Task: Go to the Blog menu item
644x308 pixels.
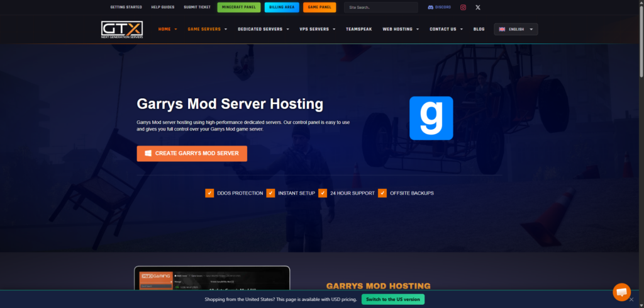Action: [479, 29]
